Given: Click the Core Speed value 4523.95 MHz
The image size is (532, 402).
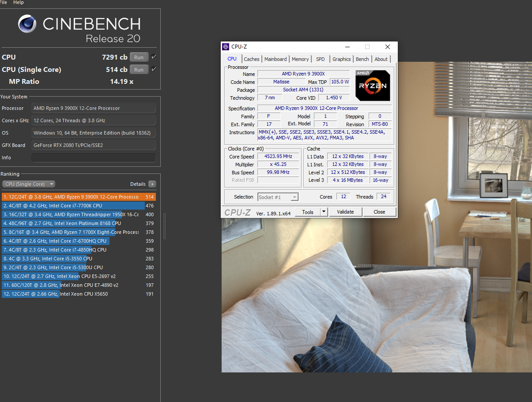Looking at the screenshot, I should pos(278,157).
